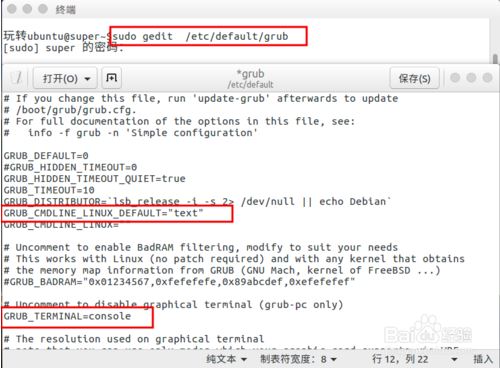Image resolution: width=500 pixels, height=368 pixels.
Task: Open the 制表符宽度: 8 dropdown
Action: [299, 359]
